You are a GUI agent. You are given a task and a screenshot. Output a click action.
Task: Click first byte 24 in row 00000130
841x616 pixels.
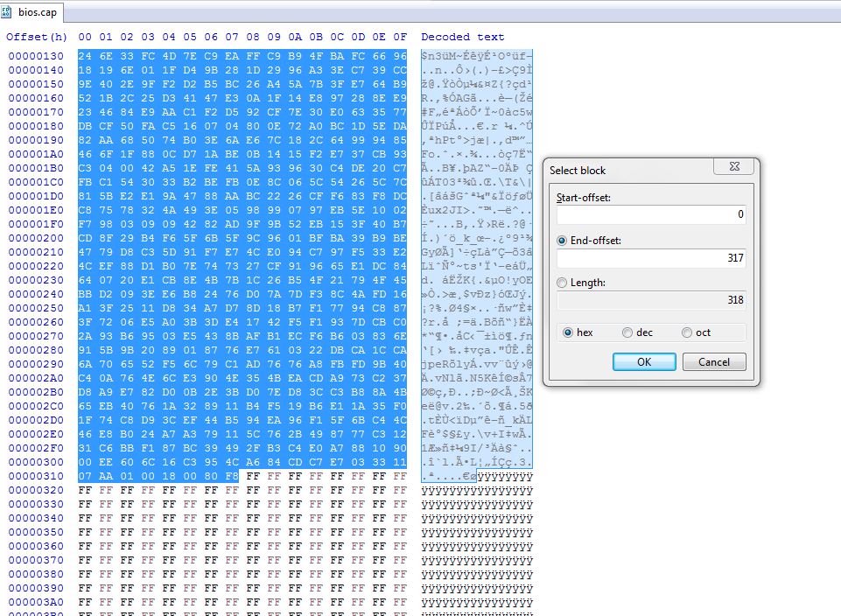pyautogui.click(x=85, y=56)
